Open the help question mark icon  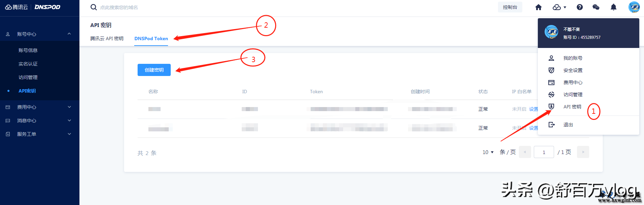pos(580,7)
